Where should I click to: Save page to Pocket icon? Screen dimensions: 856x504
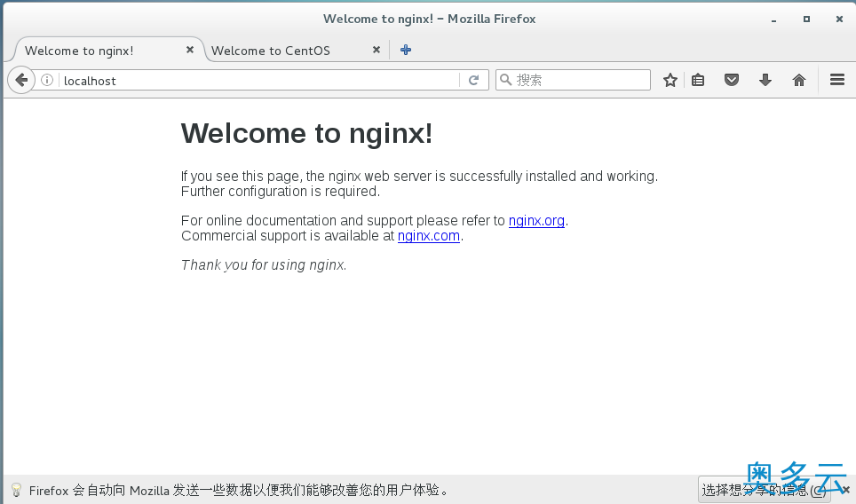click(x=732, y=80)
